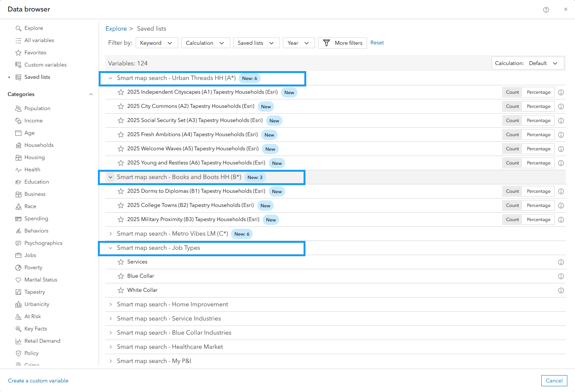Viewport: 575px width, 392px height.
Task: Switch 2025 City Commons display to Percentage
Action: (538, 106)
